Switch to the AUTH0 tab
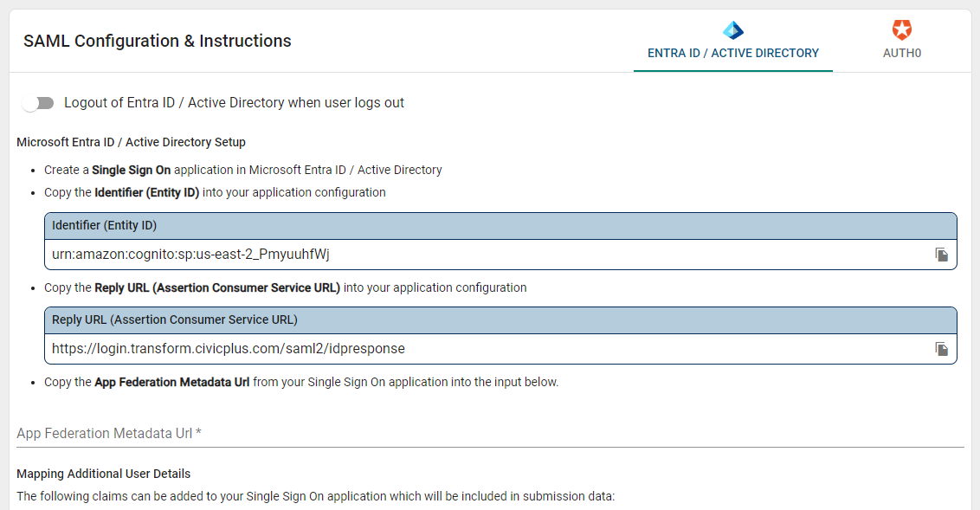 click(x=902, y=41)
